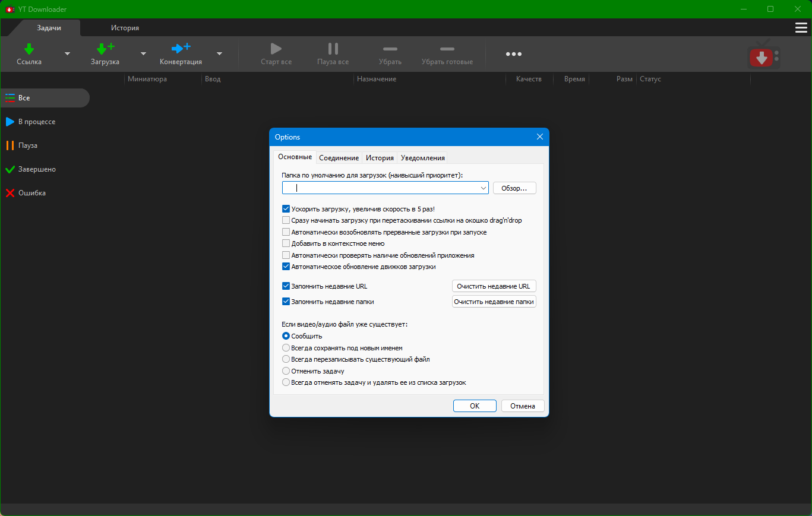Open the three-dots more options icon
812x516 pixels.
[x=513, y=54]
